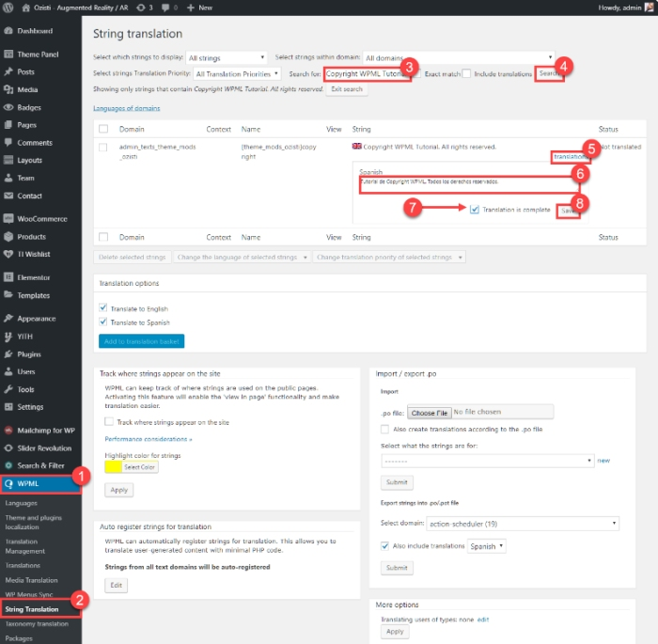Viewport: 658px width, 644px height.
Task: Click the yellow highlight color swatch
Action: pos(112,466)
